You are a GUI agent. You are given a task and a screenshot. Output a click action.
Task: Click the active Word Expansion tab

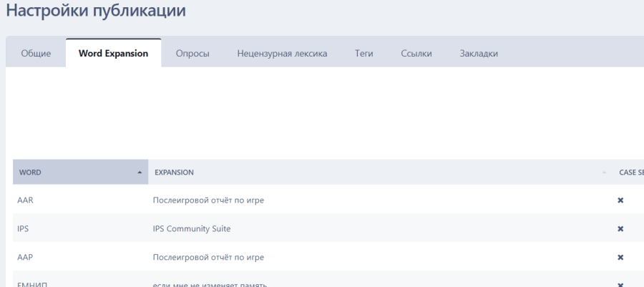tap(114, 54)
